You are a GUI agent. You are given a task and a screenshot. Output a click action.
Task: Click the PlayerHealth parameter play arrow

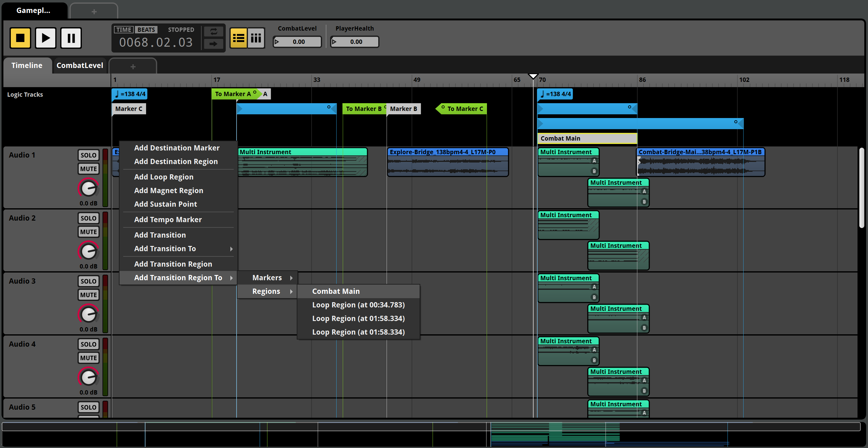(x=334, y=42)
